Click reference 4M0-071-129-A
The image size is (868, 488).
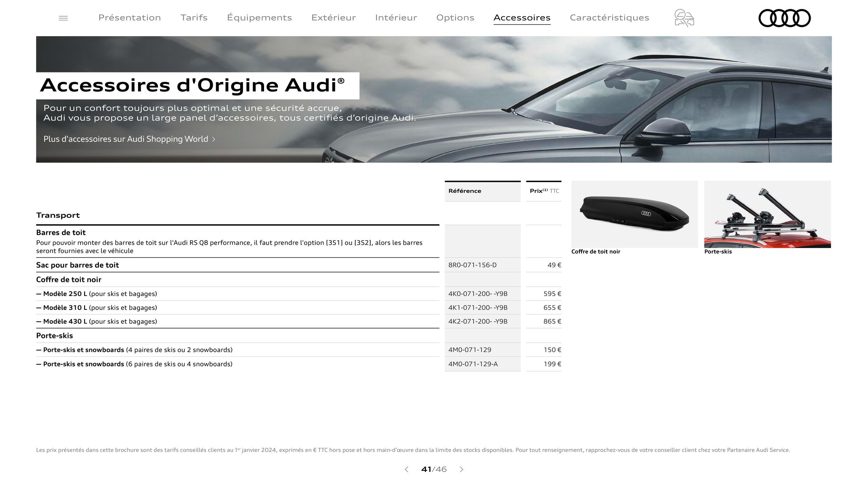(x=473, y=364)
